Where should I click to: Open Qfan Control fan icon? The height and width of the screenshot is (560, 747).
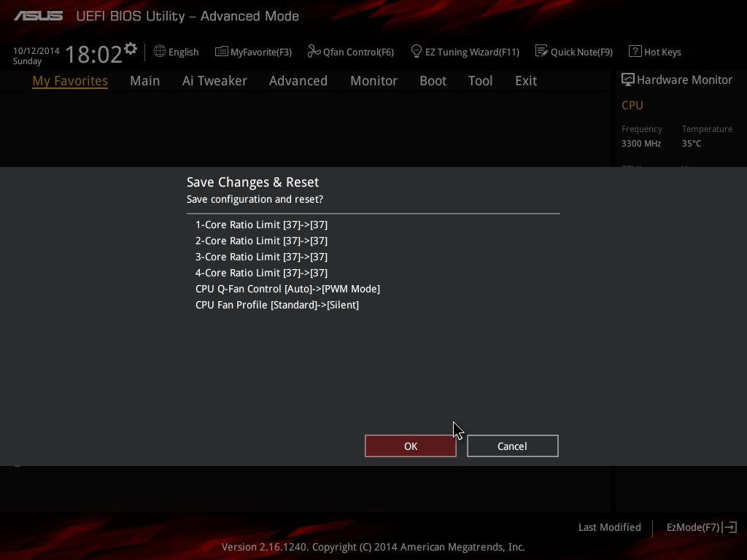314,52
